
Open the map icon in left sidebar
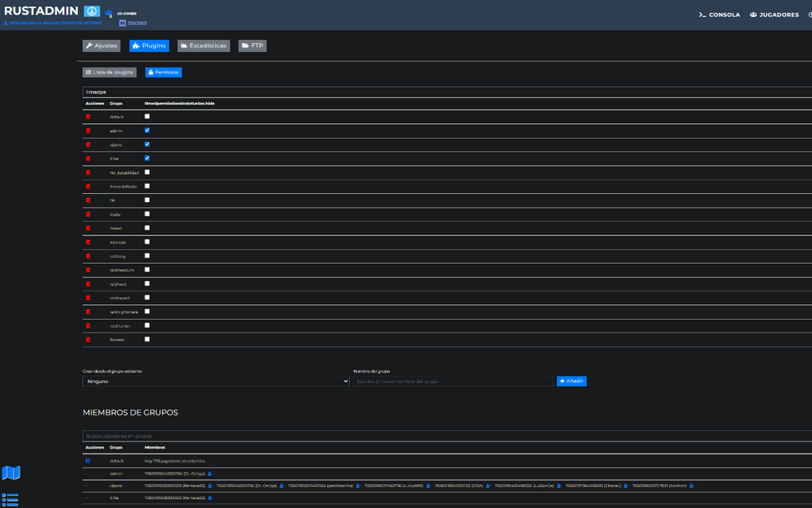11,473
